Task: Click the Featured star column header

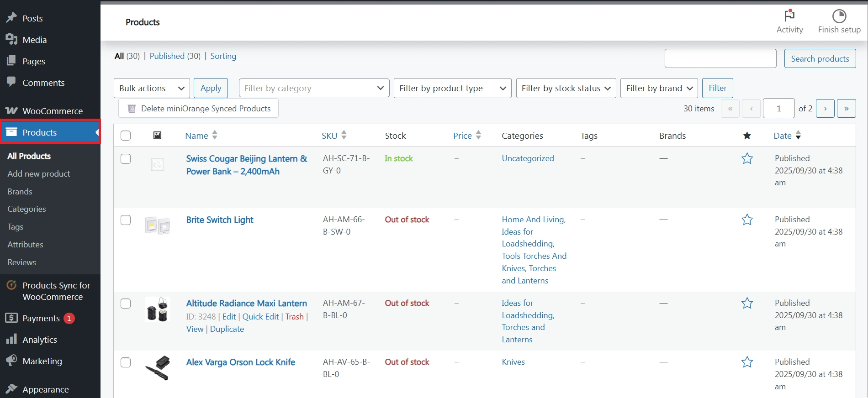Action: point(747,136)
